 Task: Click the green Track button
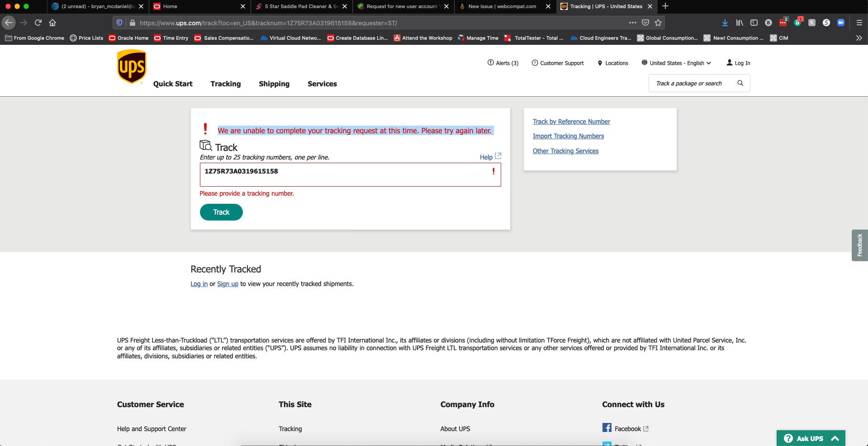point(221,212)
